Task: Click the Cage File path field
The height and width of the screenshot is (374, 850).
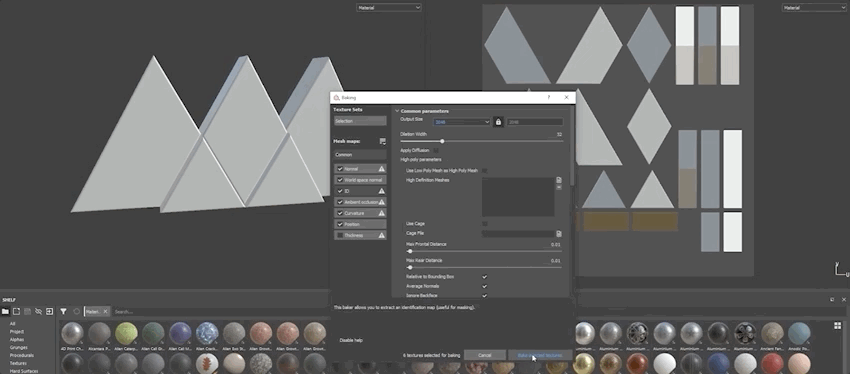Action: coord(518,234)
